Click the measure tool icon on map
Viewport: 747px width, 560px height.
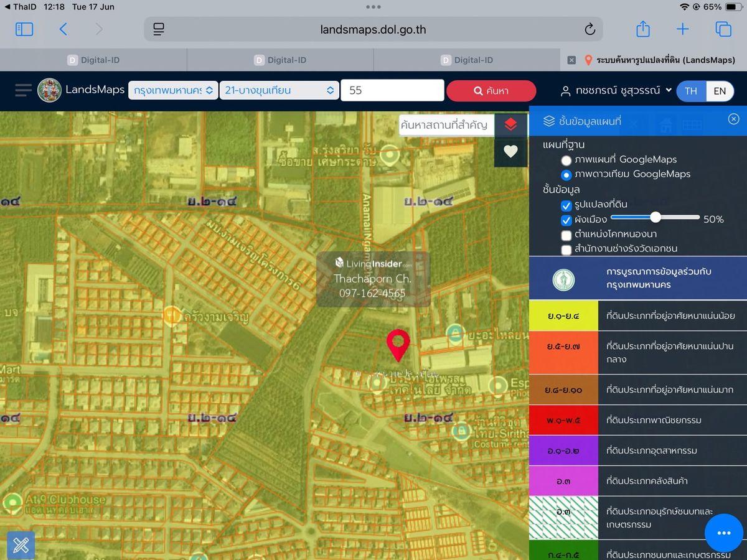coord(21,546)
